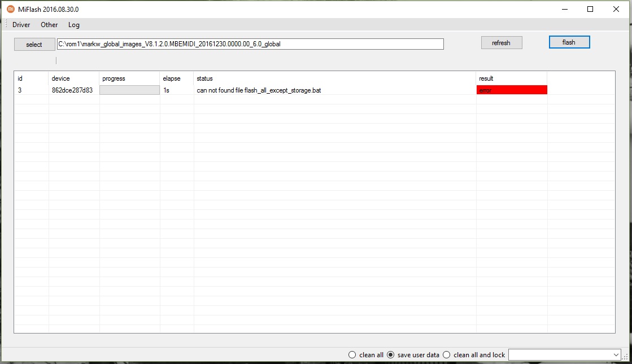The height and width of the screenshot is (364, 632).
Task: Click the select button to choose ROM folder
Action: pyautogui.click(x=34, y=44)
